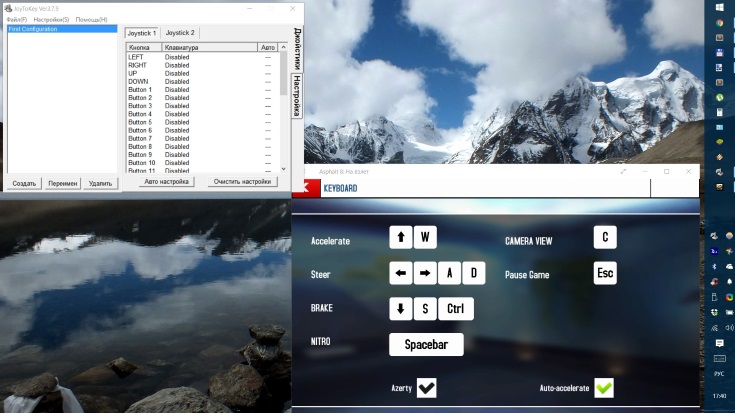Switch to the Joystick 2 tab

tap(181, 33)
